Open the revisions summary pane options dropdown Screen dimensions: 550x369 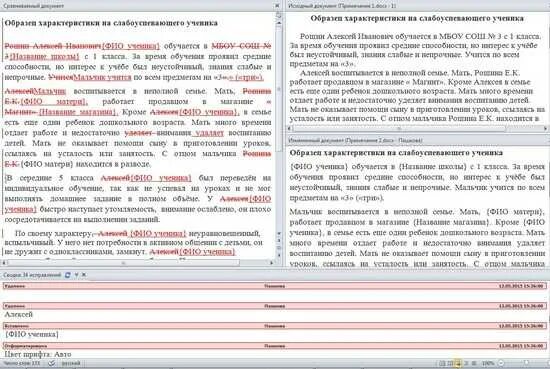tap(76, 275)
